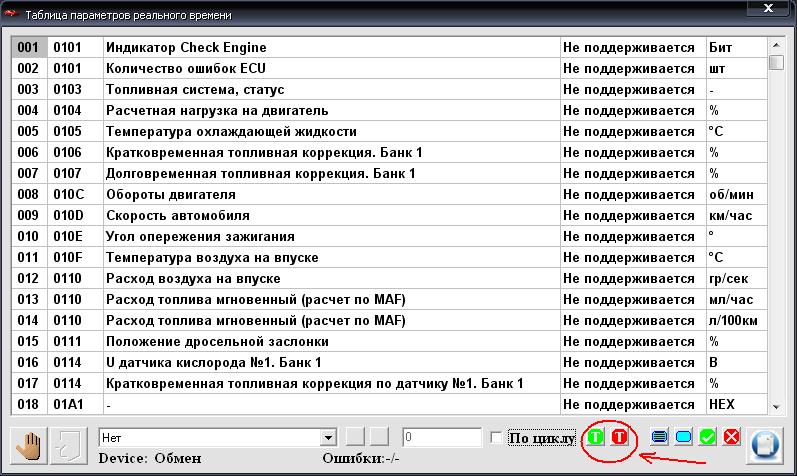Select row 017 correction by sensor №1
Viewport: 797px width, 476px height.
click(389, 383)
